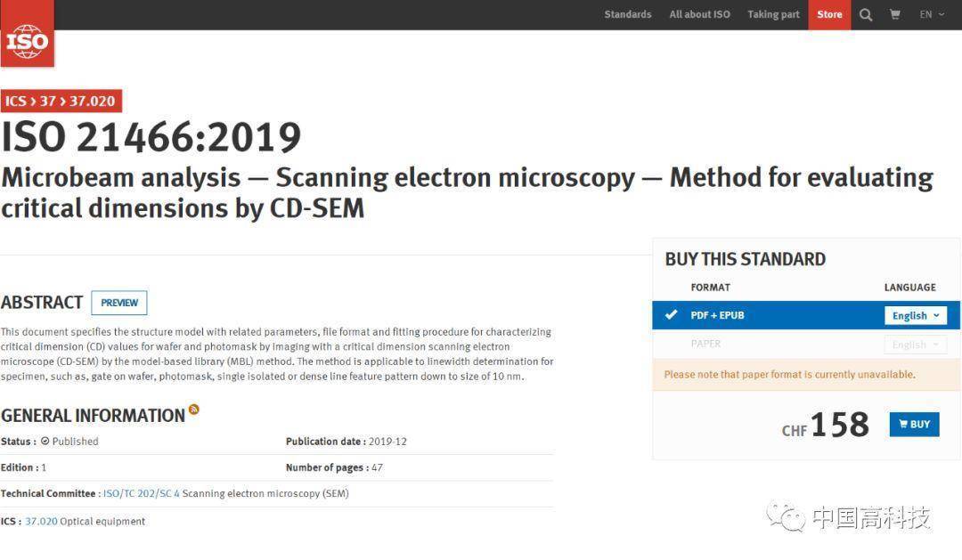
Task: Open the ISO/TC 202/SC 4 committee link
Action: pyautogui.click(x=141, y=493)
